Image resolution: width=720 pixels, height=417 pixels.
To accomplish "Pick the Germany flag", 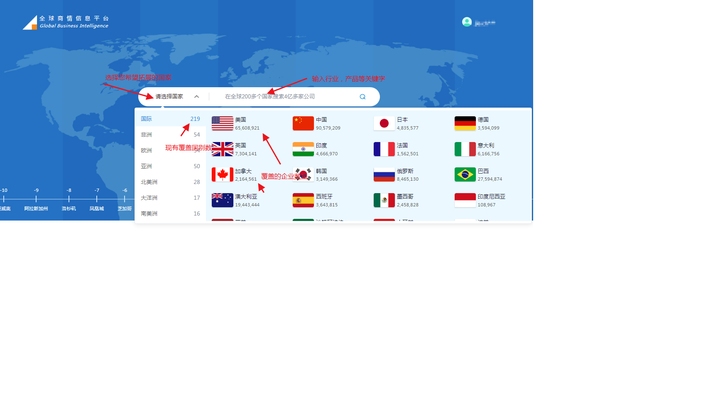I will (465, 124).
